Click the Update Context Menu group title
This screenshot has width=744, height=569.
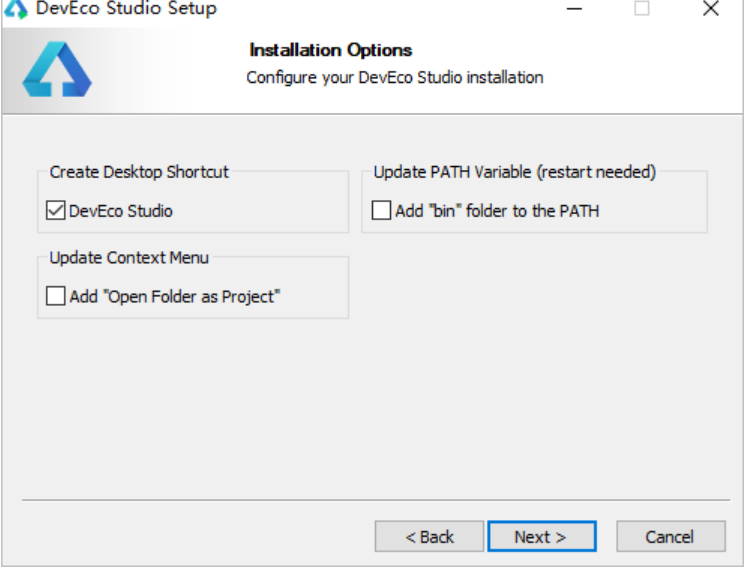pyautogui.click(x=129, y=258)
